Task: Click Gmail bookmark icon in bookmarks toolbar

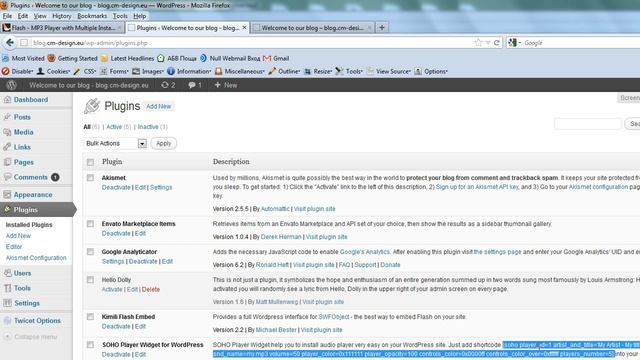Action: coord(267,58)
